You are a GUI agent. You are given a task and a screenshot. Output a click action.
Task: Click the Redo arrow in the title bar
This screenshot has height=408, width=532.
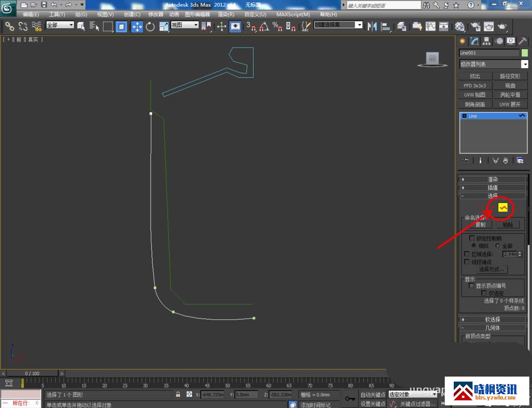[68, 5]
